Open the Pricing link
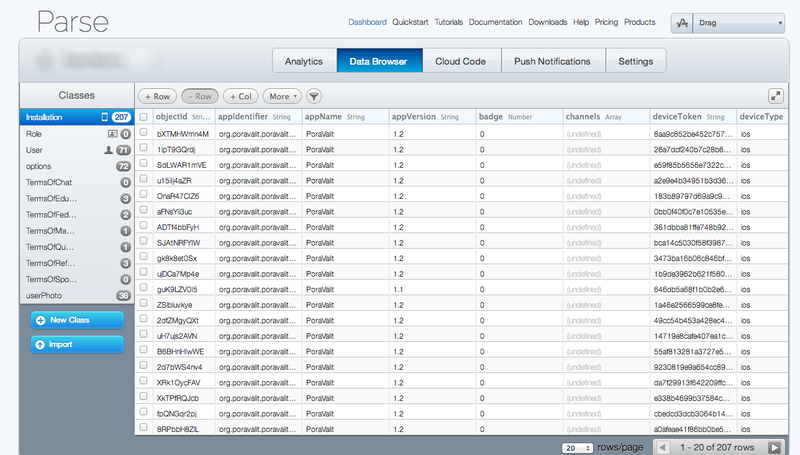Screen dimensions: 800x455 (x=606, y=22)
